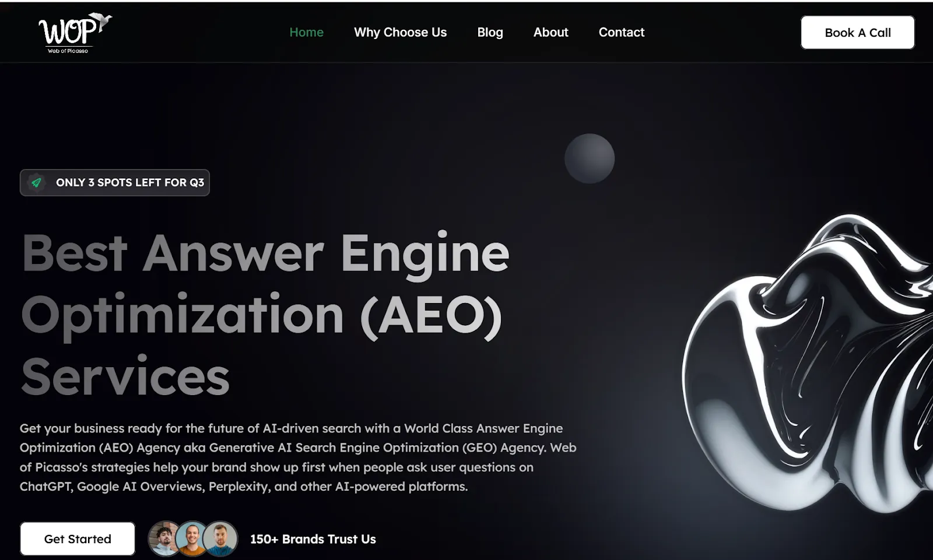Select the first bearded client avatar

164,538
